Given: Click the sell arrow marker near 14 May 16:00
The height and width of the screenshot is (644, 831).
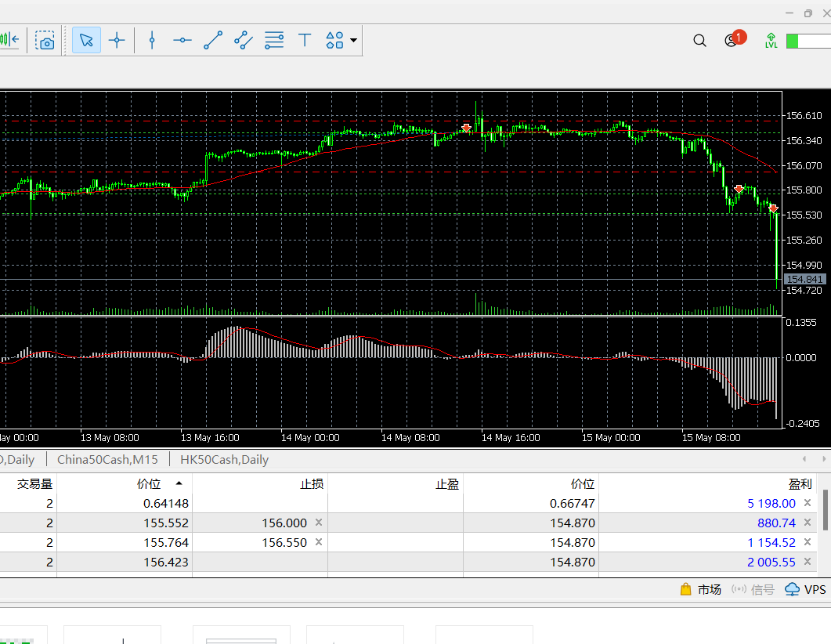Looking at the screenshot, I should click(466, 128).
